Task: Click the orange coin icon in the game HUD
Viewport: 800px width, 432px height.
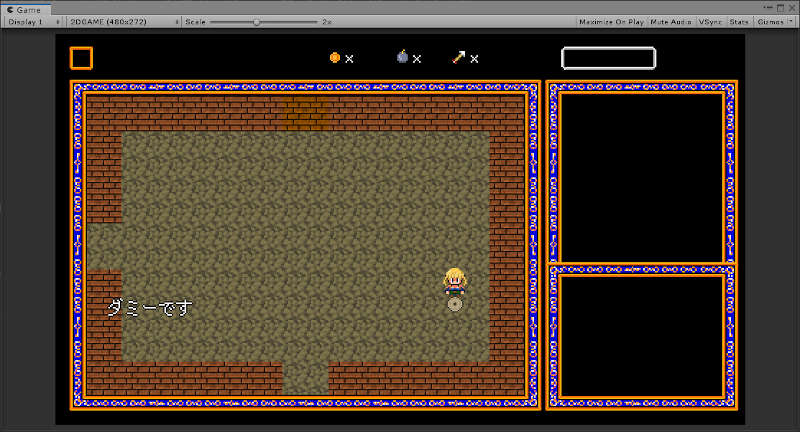Action: tap(335, 58)
